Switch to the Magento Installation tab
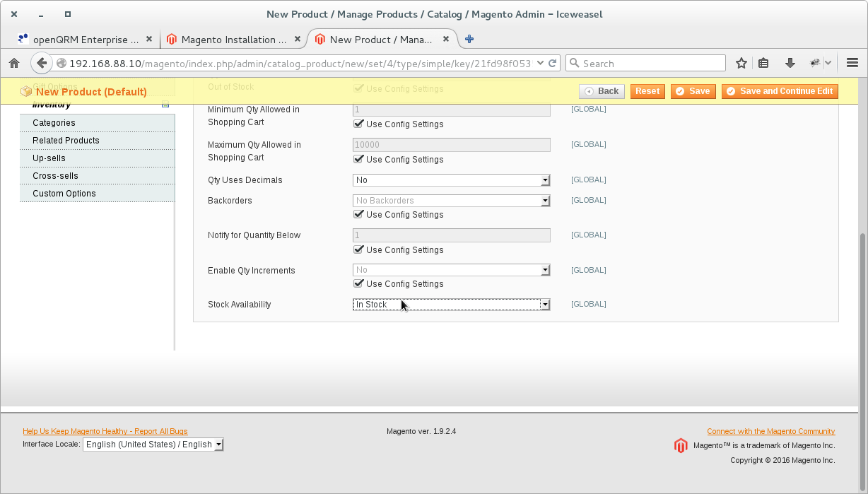 point(234,40)
